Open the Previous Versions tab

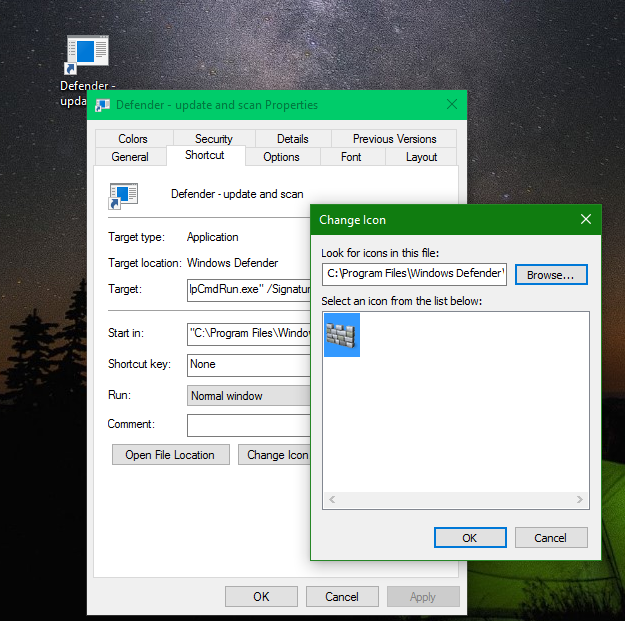click(394, 139)
